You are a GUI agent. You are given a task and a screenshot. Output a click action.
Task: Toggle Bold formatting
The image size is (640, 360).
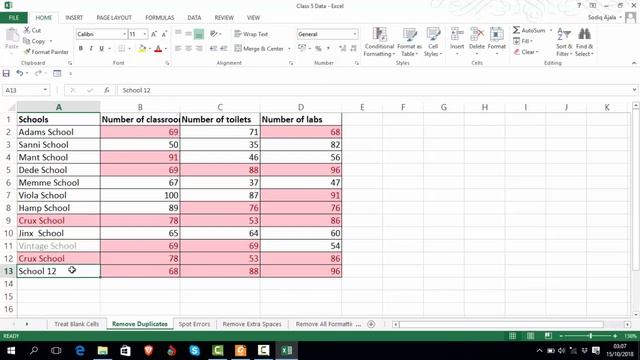pyautogui.click(x=81, y=49)
